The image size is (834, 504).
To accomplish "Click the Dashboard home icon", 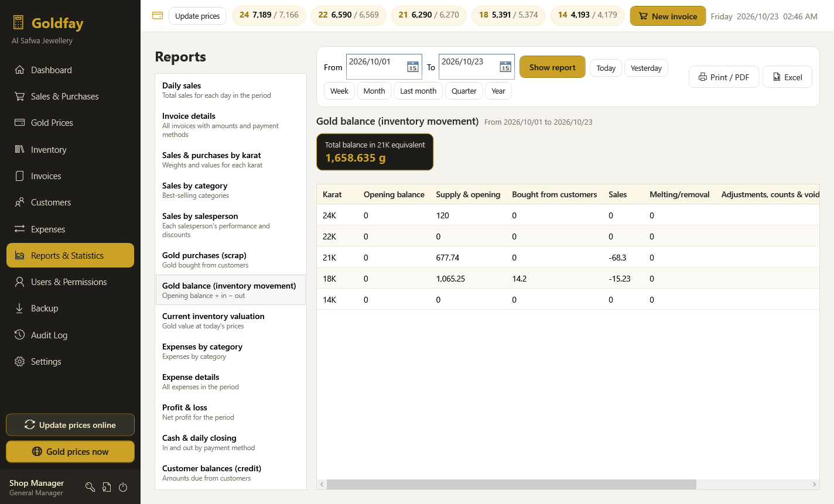I will pyautogui.click(x=20, y=70).
